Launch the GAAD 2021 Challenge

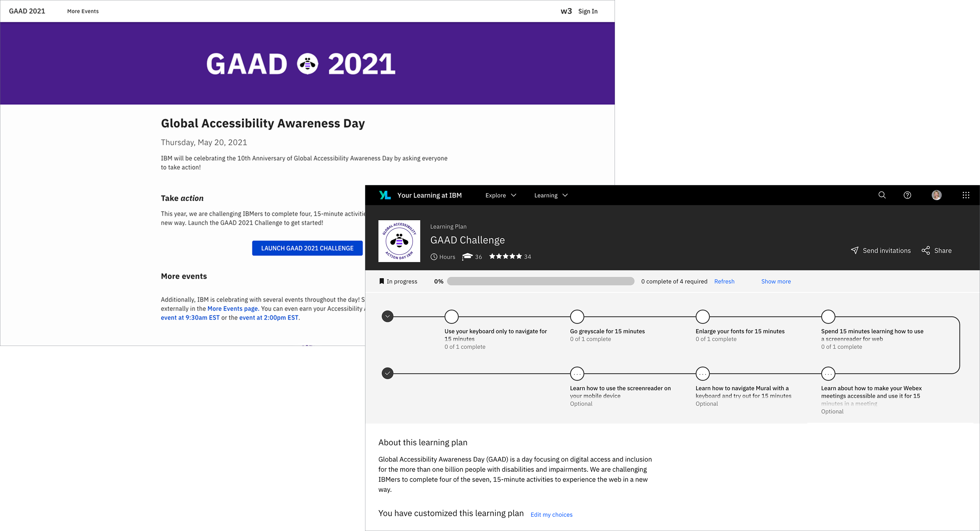[x=307, y=248]
